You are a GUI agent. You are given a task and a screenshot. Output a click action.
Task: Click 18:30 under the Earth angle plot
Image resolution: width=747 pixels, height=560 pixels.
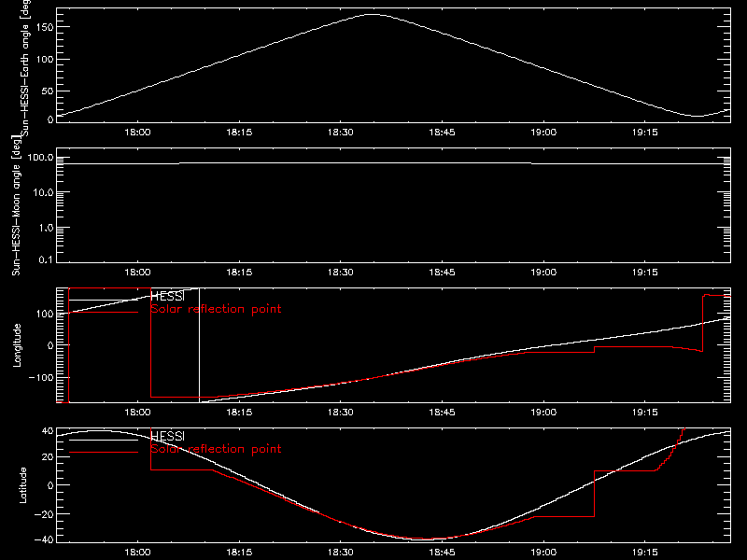tap(341, 133)
